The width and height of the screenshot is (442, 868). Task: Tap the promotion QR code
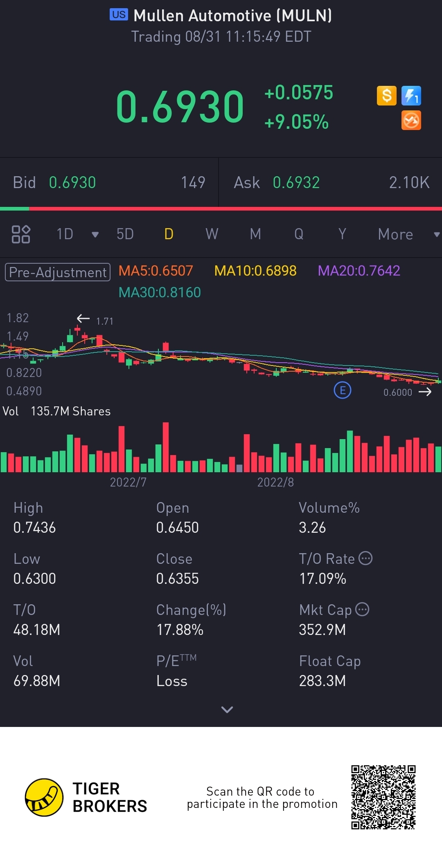[383, 797]
